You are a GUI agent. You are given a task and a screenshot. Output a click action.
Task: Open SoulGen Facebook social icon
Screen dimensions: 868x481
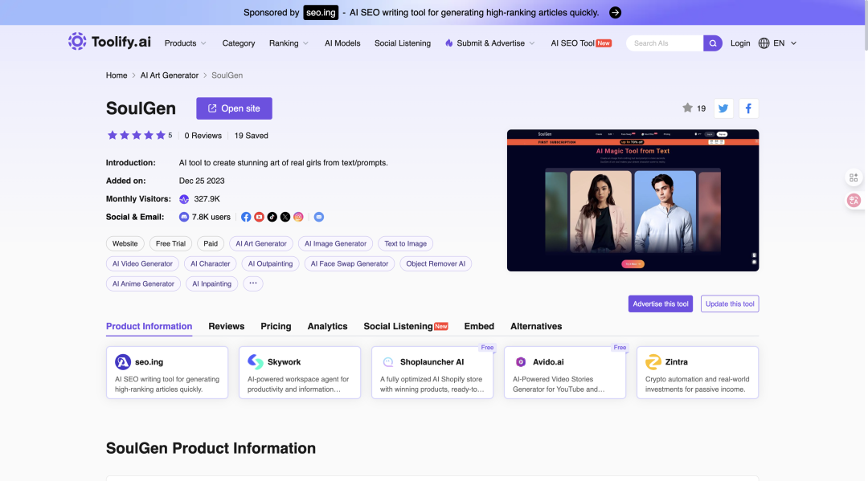(246, 217)
